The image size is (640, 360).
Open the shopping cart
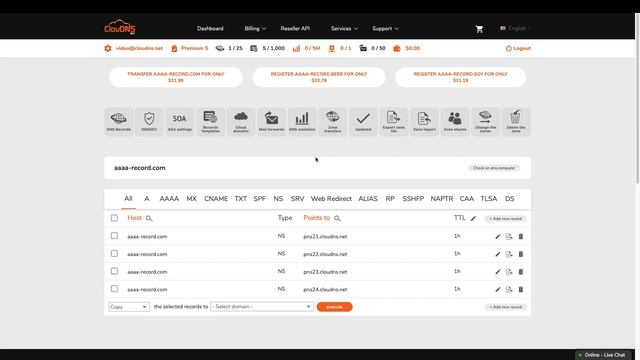click(x=480, y=29)
